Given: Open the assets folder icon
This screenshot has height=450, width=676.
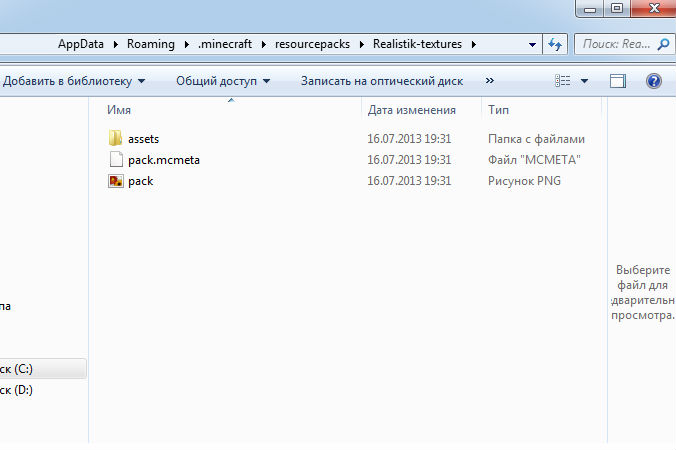Looking at the screenshot, I should coord(115,138).
